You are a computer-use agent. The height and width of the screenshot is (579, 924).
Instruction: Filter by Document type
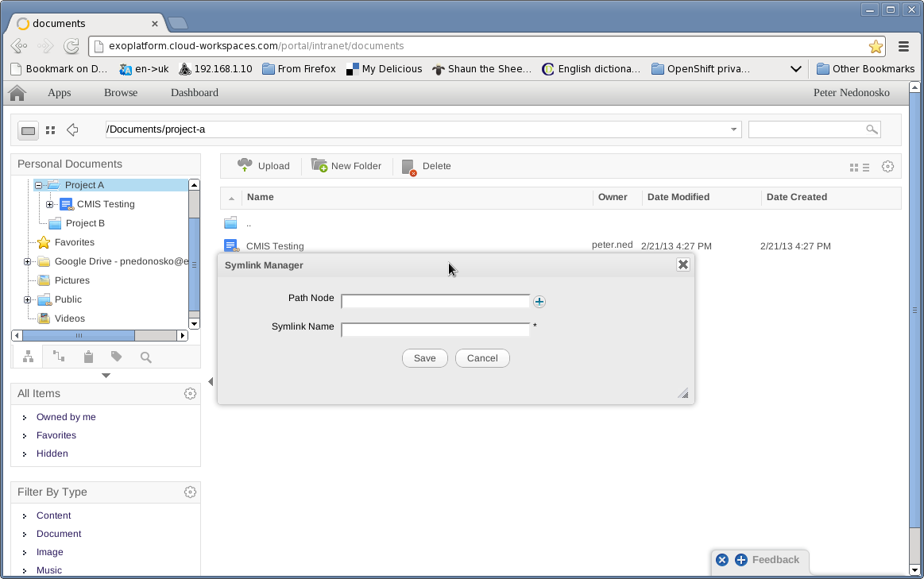59,534
